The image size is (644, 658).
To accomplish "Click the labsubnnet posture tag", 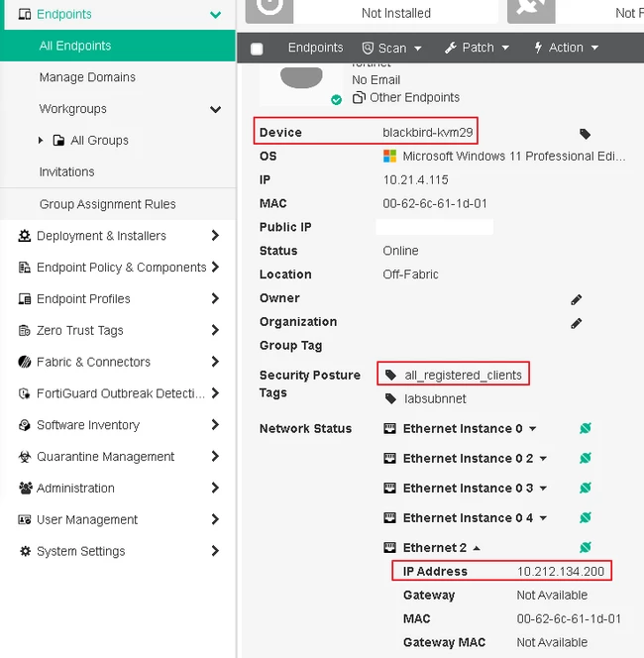I will pos(435,398).
